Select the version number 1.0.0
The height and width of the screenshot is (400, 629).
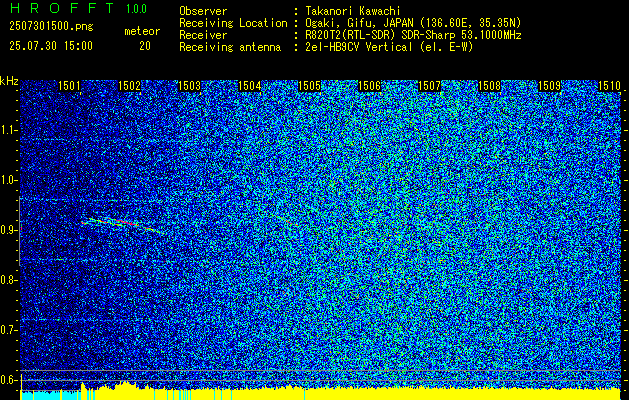click(x=136, y=9)
